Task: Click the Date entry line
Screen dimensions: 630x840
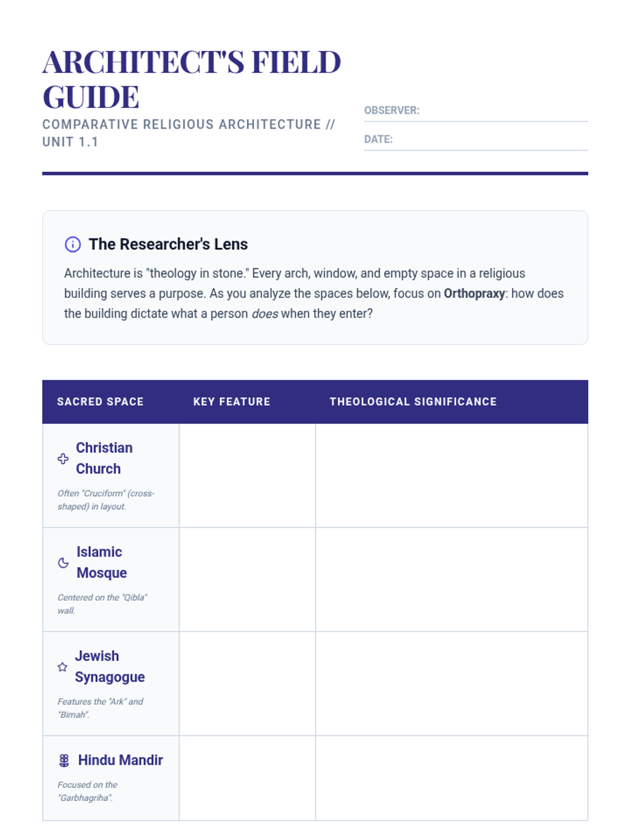Action: pyautogui.click(x=489, y=141)
